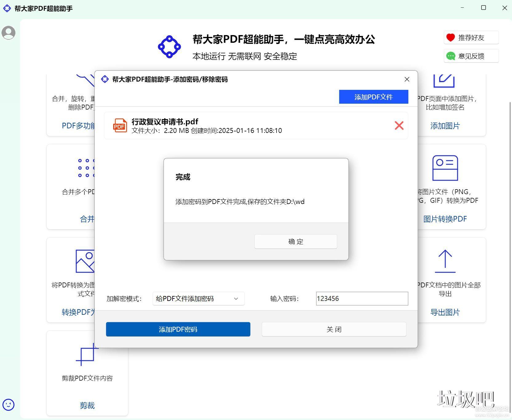
Task: Click the 输入密码 password field
Action: (362, 298)
